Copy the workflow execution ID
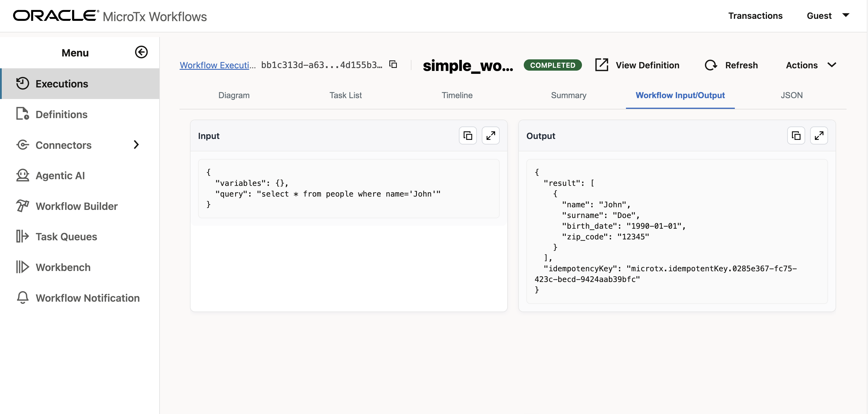The width and height of the screenshot is (868, 414). pos(393,64)
